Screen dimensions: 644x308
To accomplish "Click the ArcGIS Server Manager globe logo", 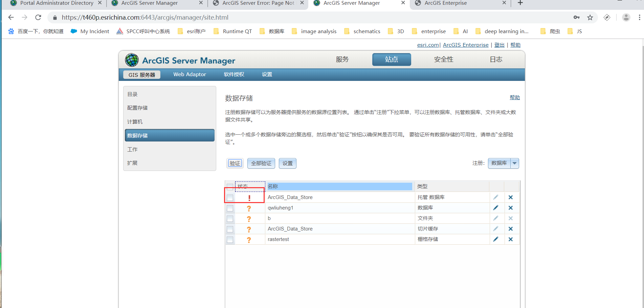I will [x=132, y=60].
